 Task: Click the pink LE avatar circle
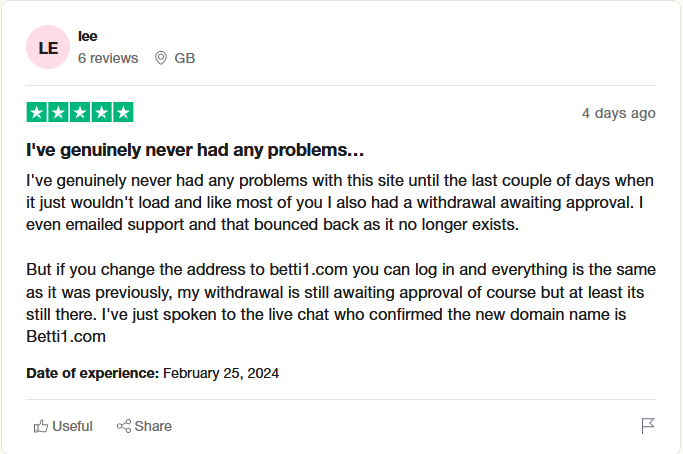coord(48,47)
